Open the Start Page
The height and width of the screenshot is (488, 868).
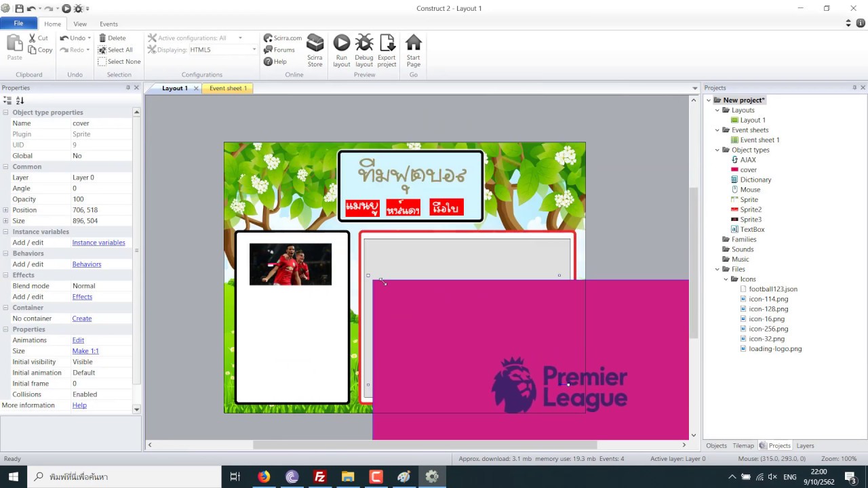(x=414, y=50)
